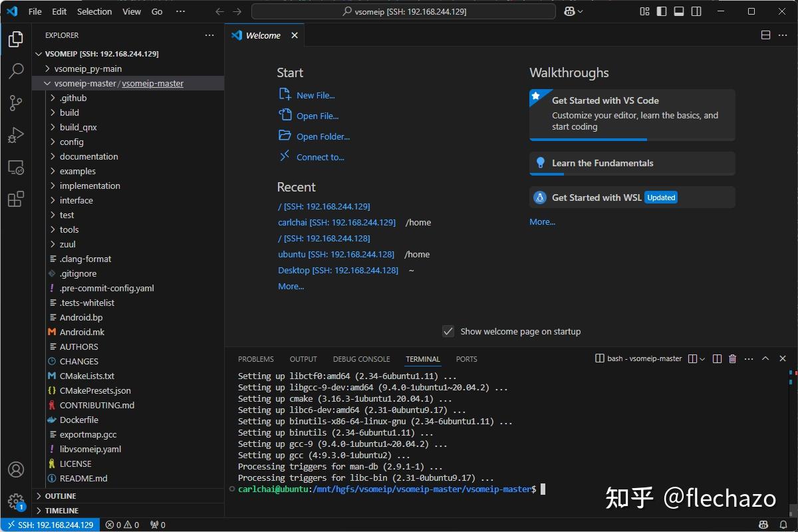Image resolution: width=798 pixels, height=532 pixels.
Task: Click More under Recent list
Action: click(x=291, y=286)
